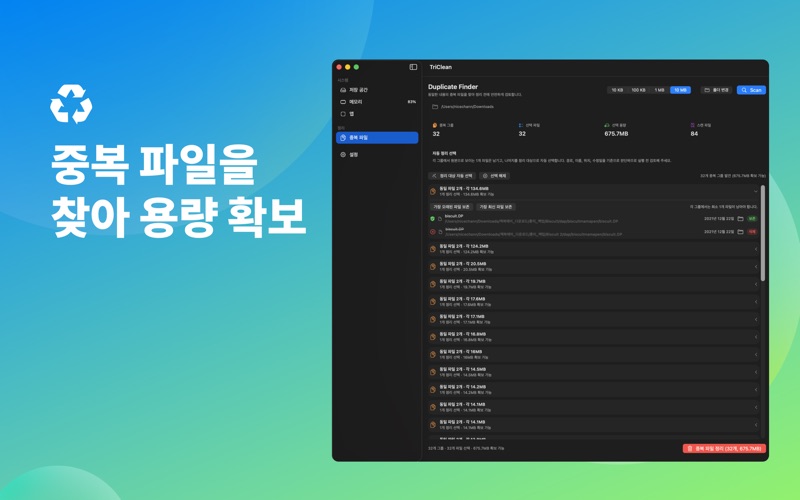This screenshot has width=800, height=500.
Task: Expand the 17.6MB duplicate group
Action: [756, 302]
